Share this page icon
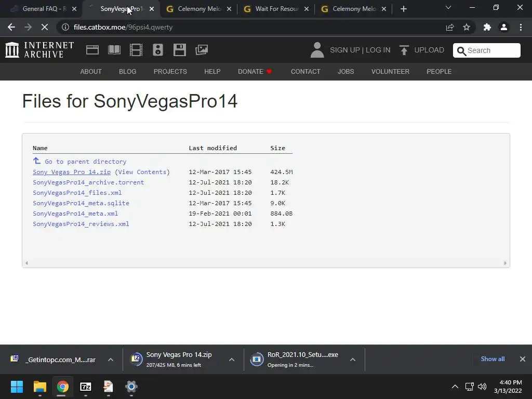 click(x=450, y=27)
